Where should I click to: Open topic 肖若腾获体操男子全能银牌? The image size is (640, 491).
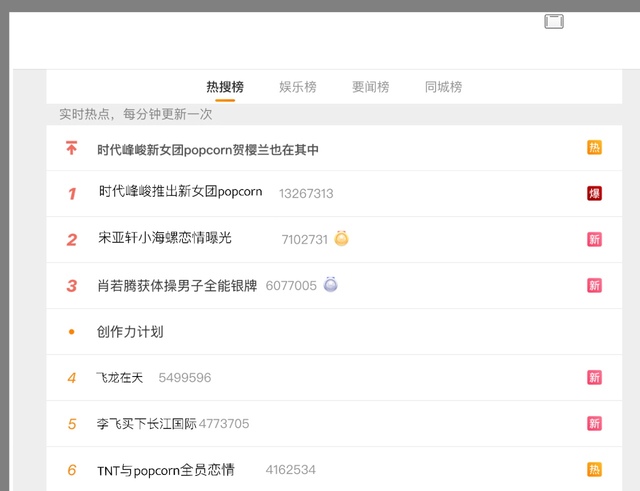(177, 285)
